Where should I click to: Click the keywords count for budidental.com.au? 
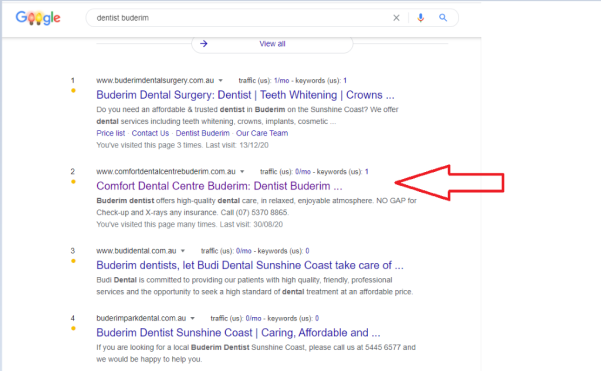[x=308, y=251]
